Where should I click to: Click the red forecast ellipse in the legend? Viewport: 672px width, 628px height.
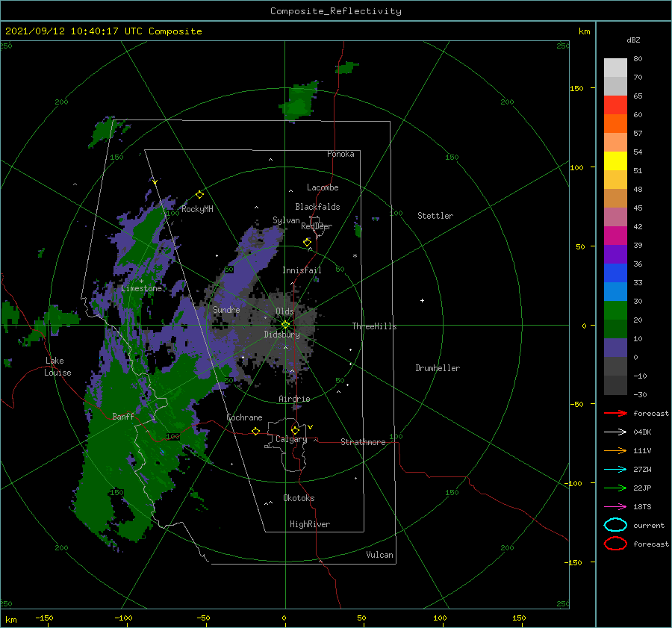pos(615,544)
